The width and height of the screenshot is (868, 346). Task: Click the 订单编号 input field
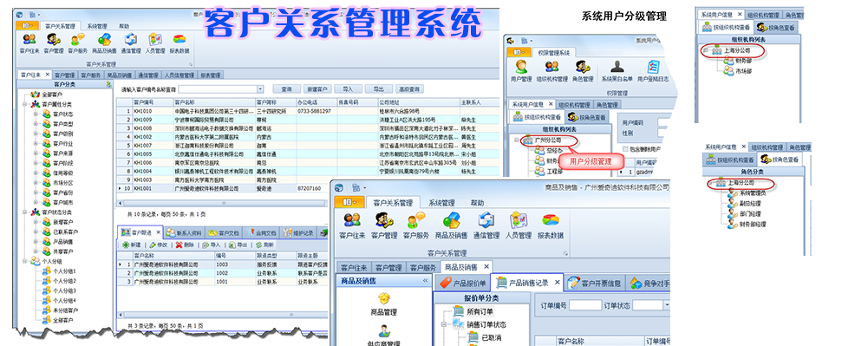(585, 305)
